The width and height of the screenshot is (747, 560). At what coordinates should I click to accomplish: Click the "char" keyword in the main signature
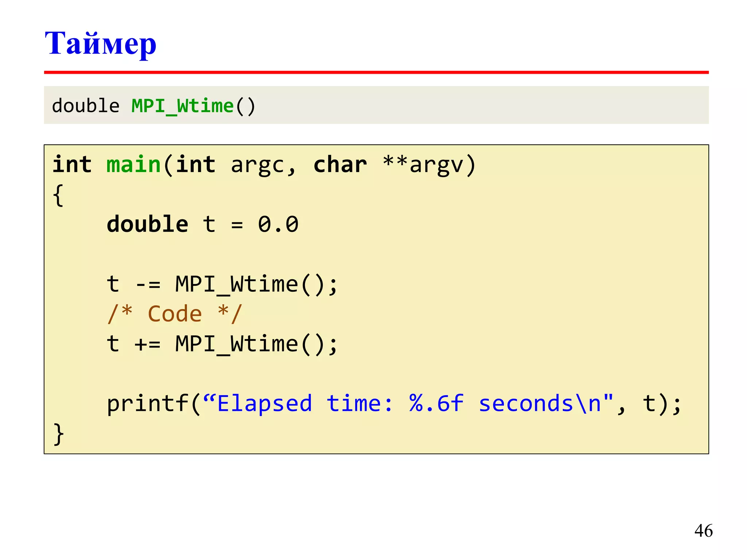click(x=340, y=164)
